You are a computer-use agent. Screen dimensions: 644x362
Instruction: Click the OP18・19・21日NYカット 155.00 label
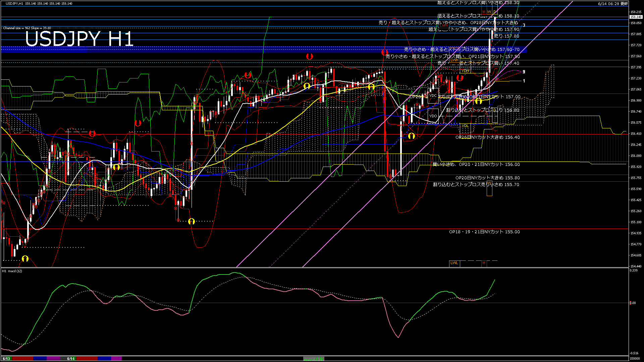(x=484, y=232)
